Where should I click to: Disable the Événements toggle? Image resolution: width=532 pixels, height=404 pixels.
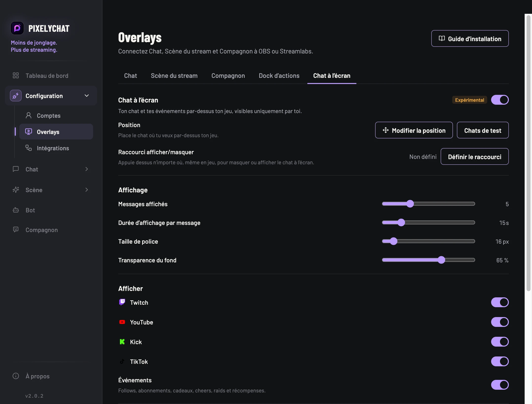click(x=500, y=385)
